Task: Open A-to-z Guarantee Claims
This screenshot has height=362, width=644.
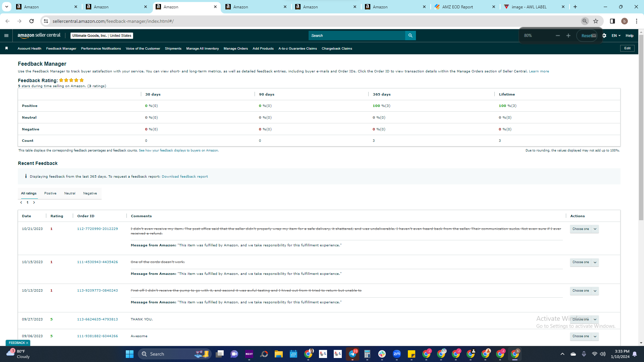Action: (x=298, y=49)
